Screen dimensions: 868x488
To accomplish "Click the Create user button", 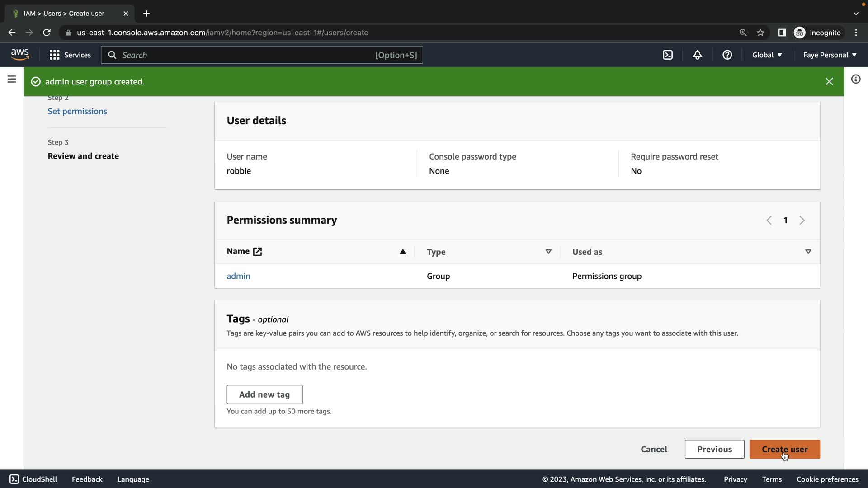I will tap(784, 449).
